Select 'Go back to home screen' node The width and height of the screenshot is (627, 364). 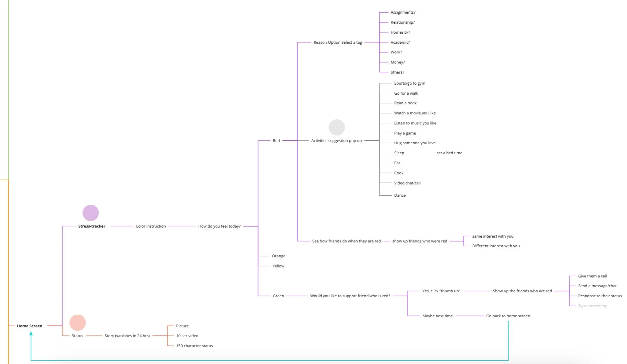tap(508, 316)
